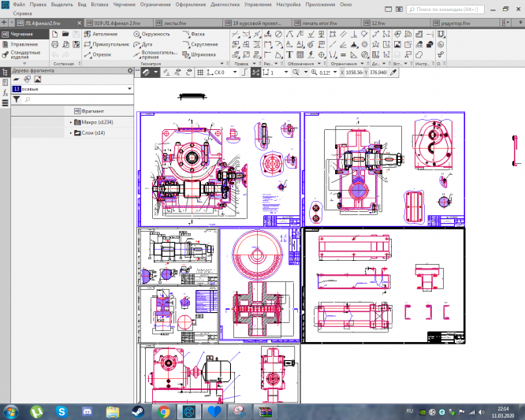Select the Скругление fillet tool
The image size is (525, 420).
pos(200,44)
